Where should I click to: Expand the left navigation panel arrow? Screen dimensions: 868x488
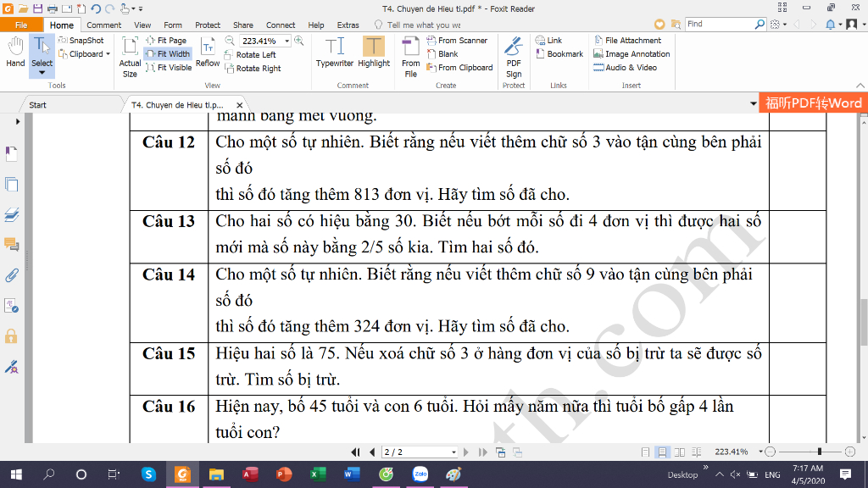tap(18, 121)
